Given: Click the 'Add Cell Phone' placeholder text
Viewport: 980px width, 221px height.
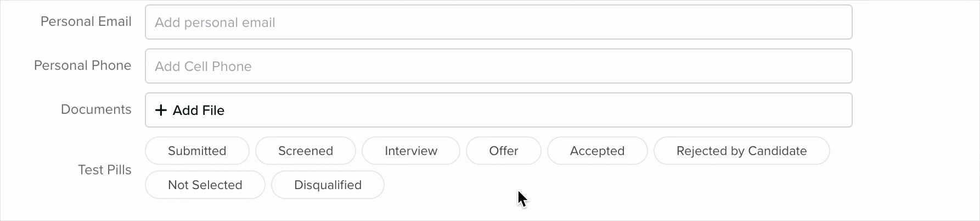Looking at the screenshot, I should [x=203, y=67].
